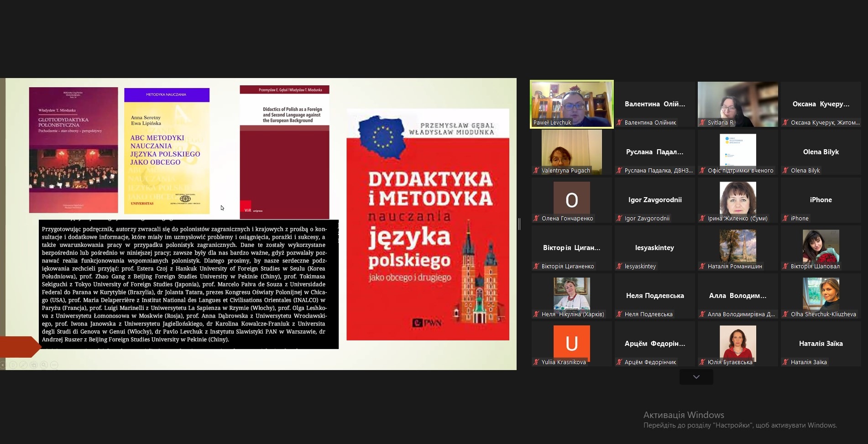Expand gallery with the down chevron button
This screenshot has height=444, width=868.
pyautogui.click(x=696, y=377)
